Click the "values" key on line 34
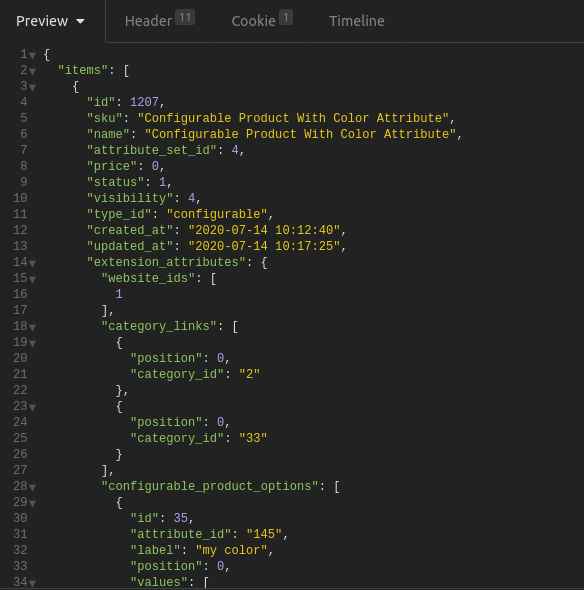This screenshot has width=584, height=590. [159, 582]
